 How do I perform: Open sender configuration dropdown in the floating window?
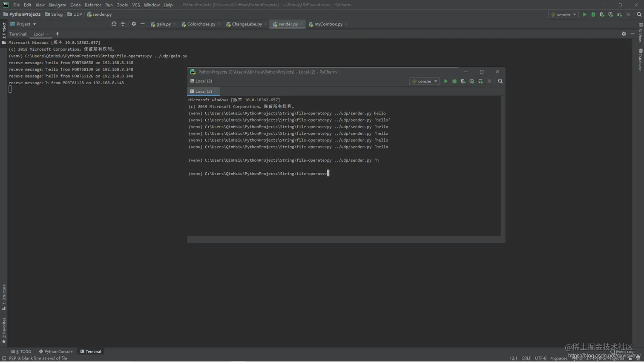tap(424, 81)
